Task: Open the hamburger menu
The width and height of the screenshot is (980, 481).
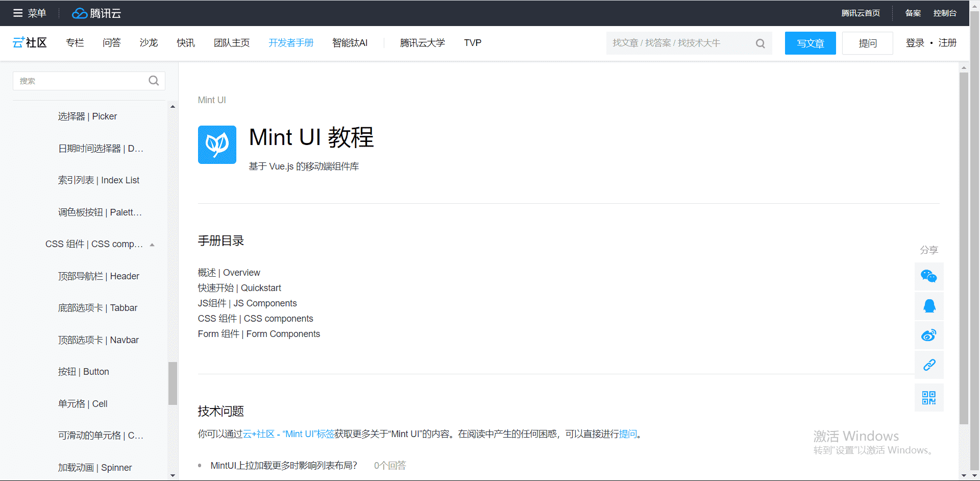Action: click(x=17, y=13)
